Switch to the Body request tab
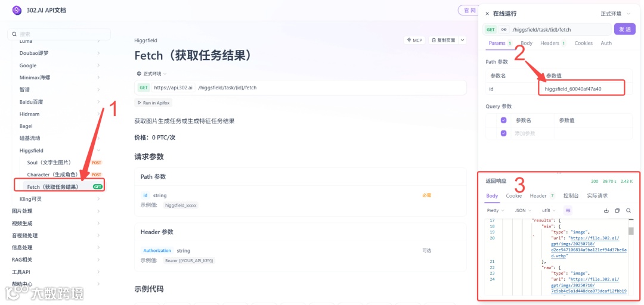The image size is (644, 305). [x=526, y=43]
